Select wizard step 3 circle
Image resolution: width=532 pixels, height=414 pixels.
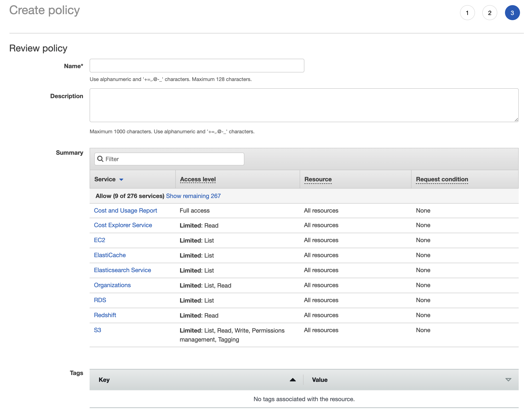[512, 13]
